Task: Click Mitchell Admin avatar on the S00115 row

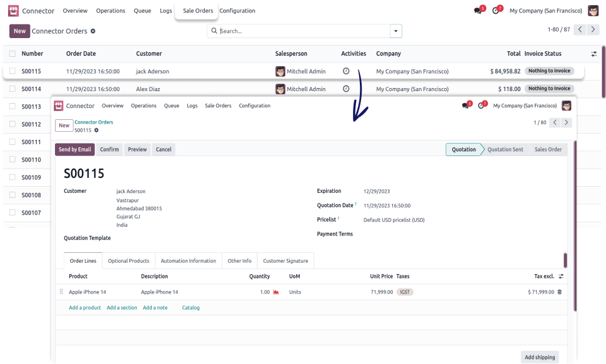Action: tap(281, 71)
